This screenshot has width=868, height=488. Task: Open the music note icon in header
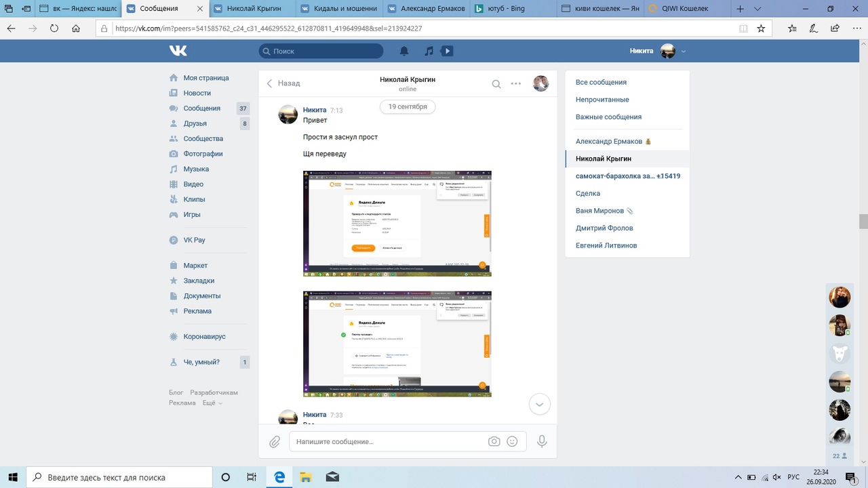click(x=429, y=51)
